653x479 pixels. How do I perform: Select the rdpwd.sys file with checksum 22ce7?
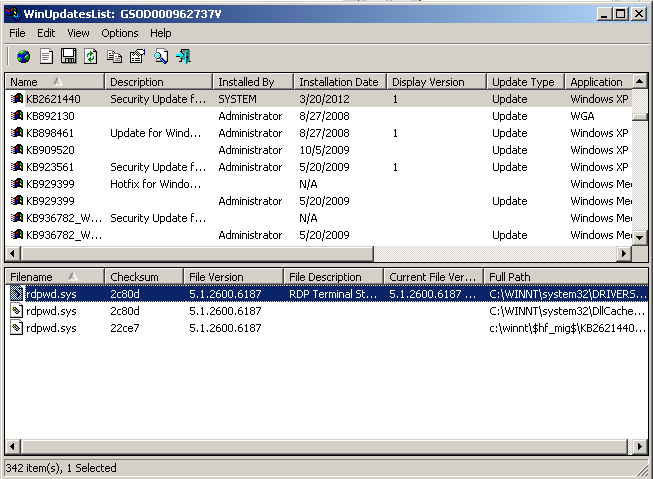(x=50, y=328)
